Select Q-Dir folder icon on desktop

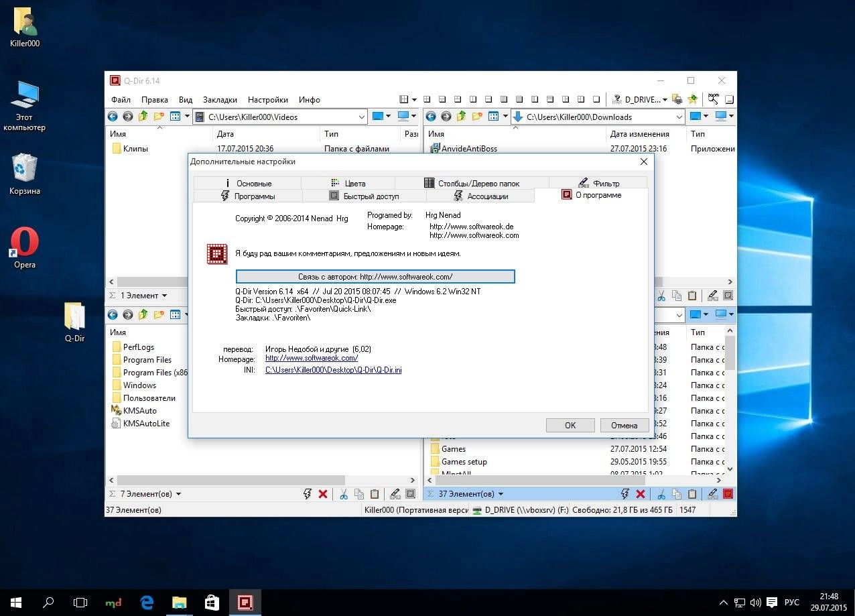click(x=74, y=322)
